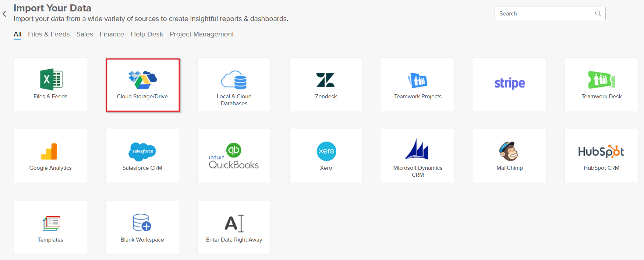
Task: Select the Zendesk logo icon
Action: 326,80
